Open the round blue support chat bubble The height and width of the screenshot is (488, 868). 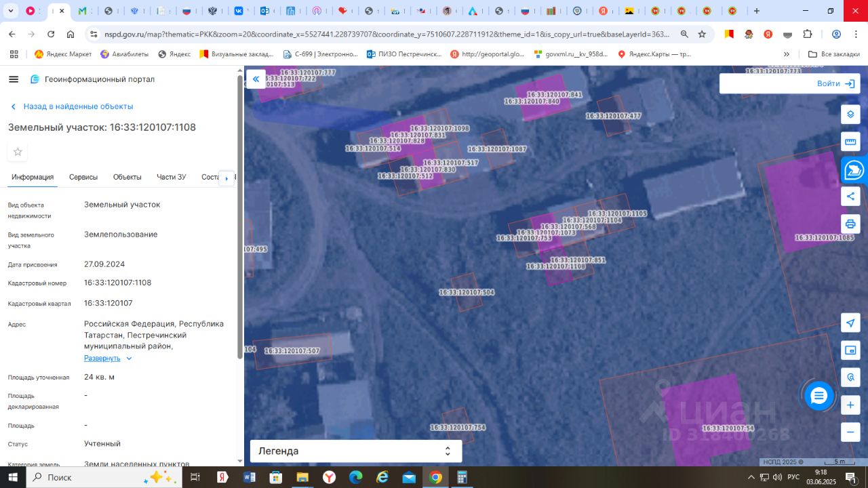tap(819, 396)
